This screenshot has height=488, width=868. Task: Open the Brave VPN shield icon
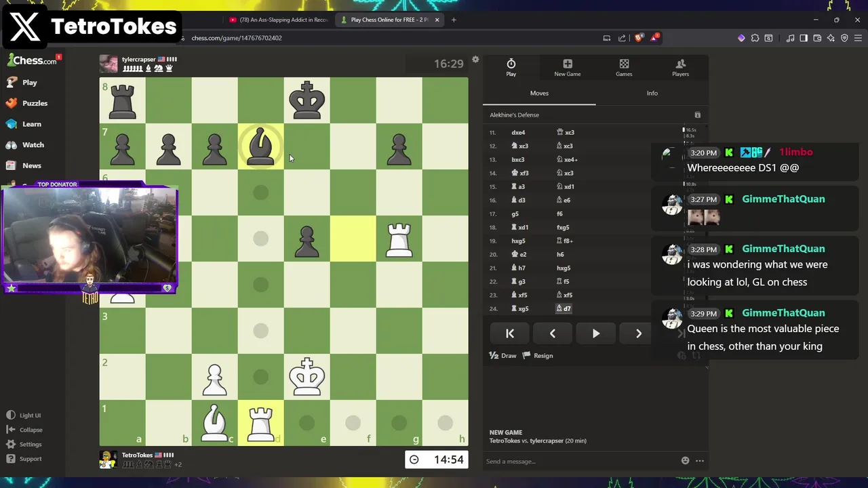click(x=844, y=38)
